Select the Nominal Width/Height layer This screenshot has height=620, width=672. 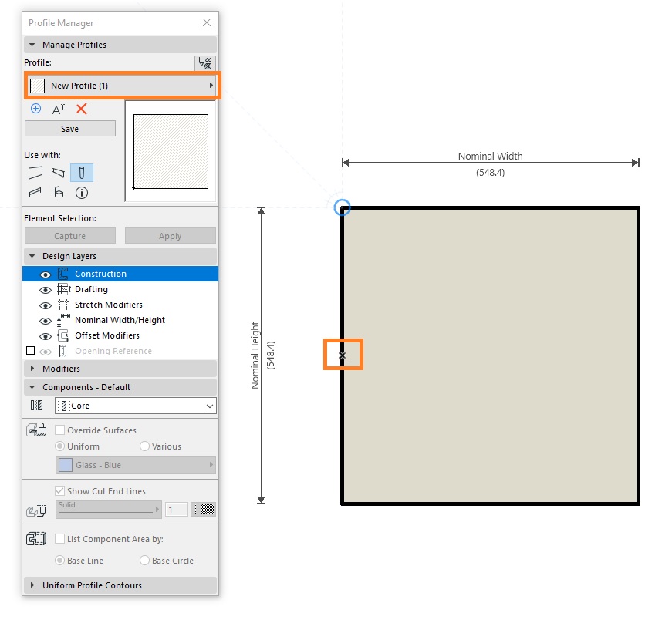[x=120, y=320]
